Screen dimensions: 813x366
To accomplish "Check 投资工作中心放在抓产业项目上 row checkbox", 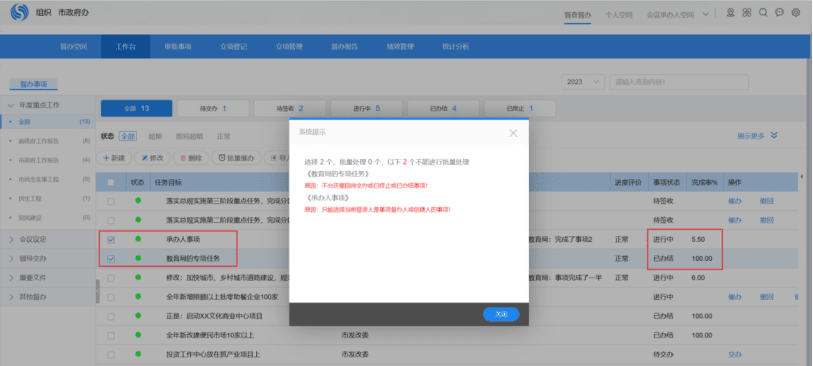I will pyautogui.click(x=111, y=355).
